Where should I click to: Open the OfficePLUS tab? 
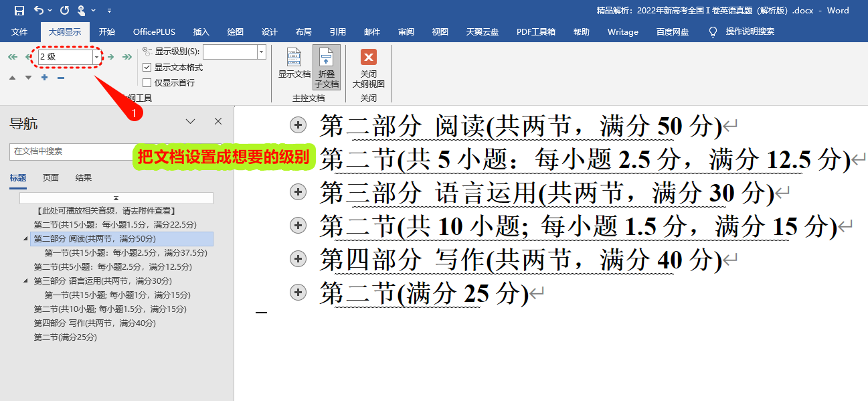click(154, 31)
